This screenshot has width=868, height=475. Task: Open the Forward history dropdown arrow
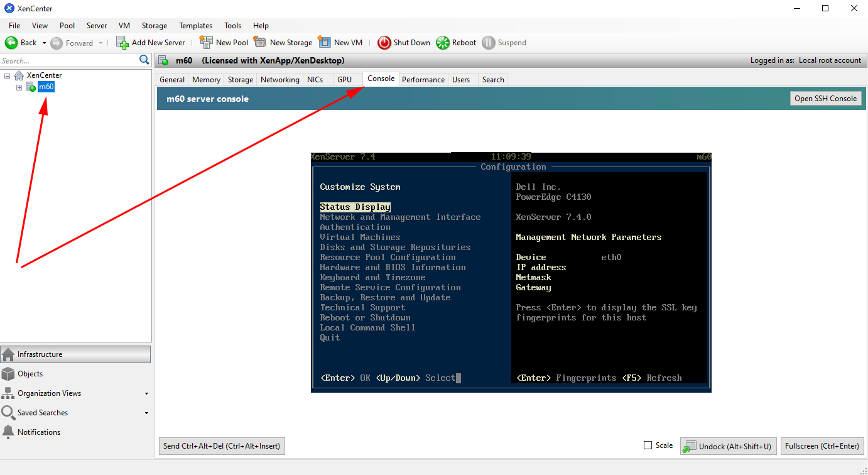click(x=101, y=43)
